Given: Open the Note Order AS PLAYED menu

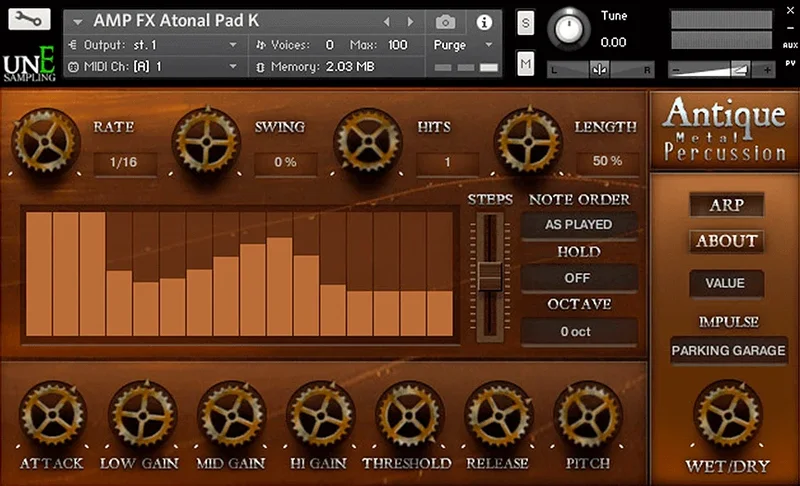Looking at the screenshot, I should (579, 225).
